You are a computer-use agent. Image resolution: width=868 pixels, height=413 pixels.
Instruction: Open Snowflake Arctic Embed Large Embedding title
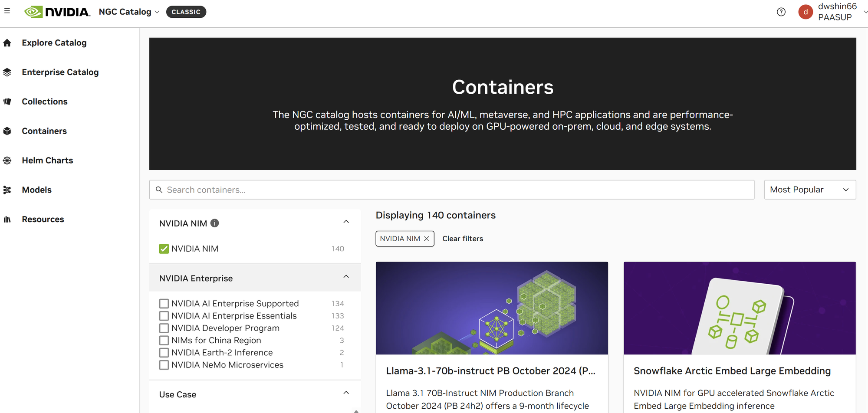(732, 371)
